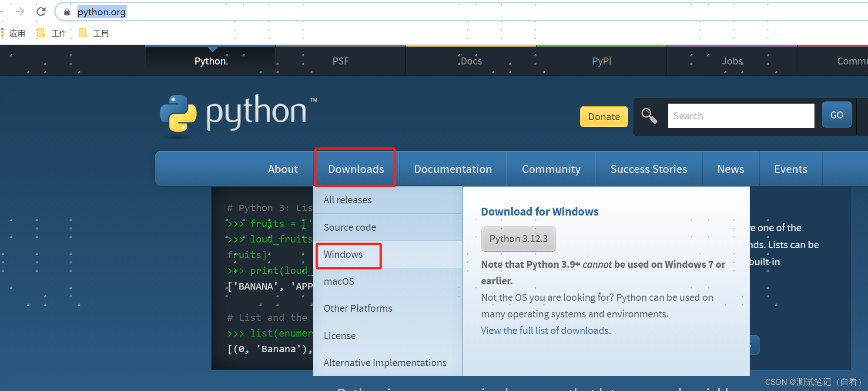The image size is (868, 391).
Task: Click the 'Download for Windows' heading
Action: 540,212
